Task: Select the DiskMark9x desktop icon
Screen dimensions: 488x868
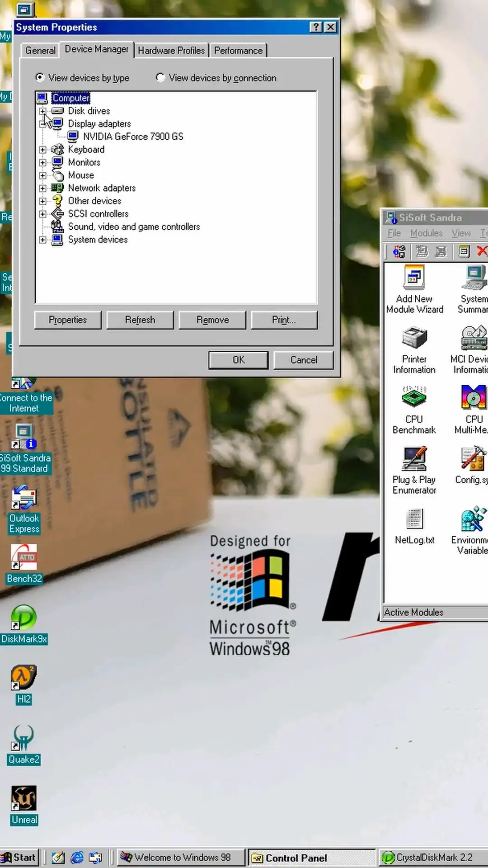Action: [x=24, y=624]
